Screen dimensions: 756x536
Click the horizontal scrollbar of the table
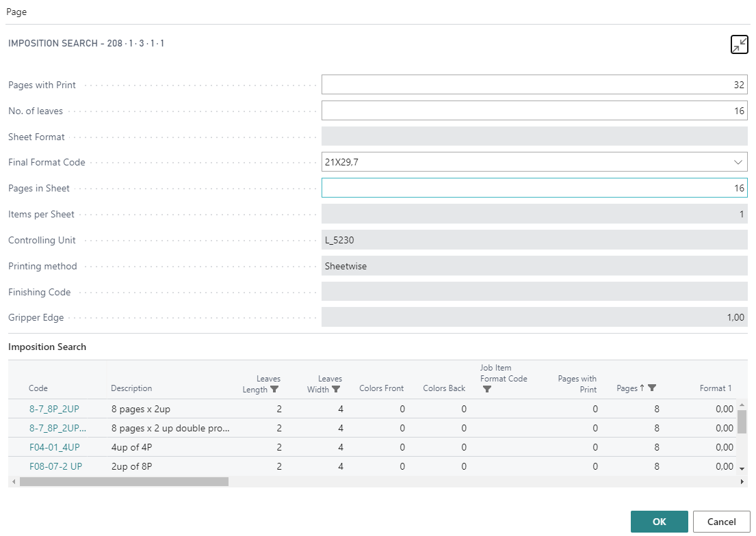[124, 482]
